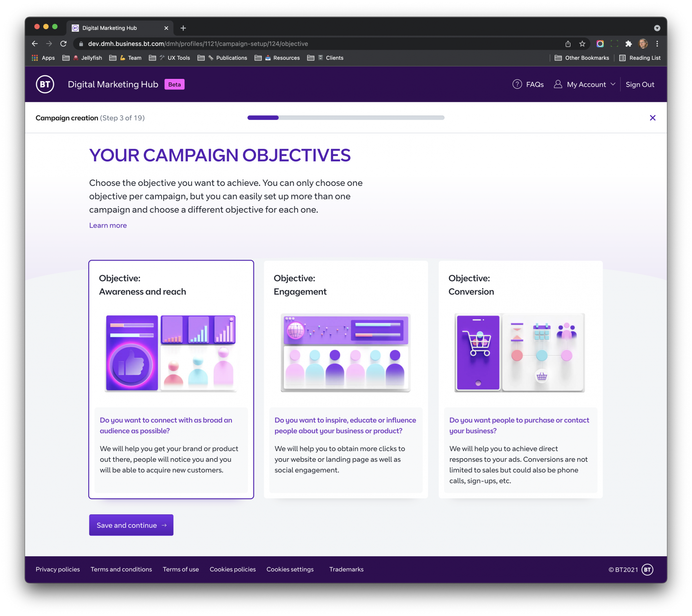
Task: Click the FAQs text link
Action: point(535,85)
